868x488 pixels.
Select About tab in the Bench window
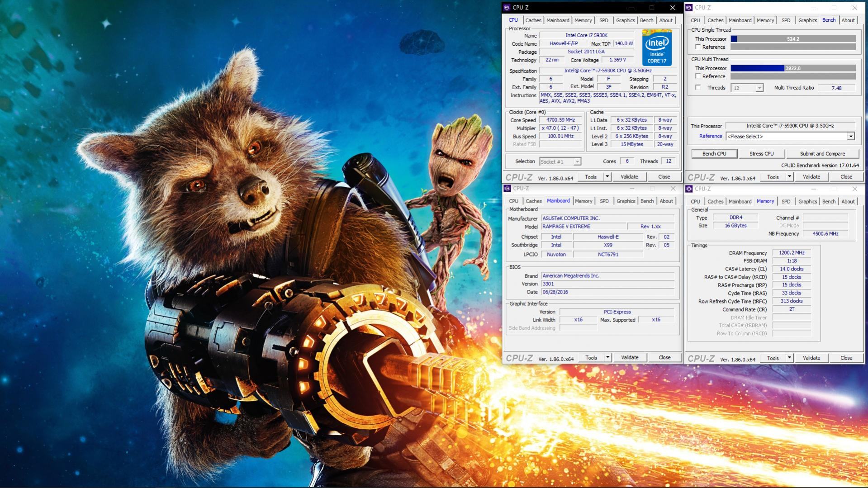point(848,20)
